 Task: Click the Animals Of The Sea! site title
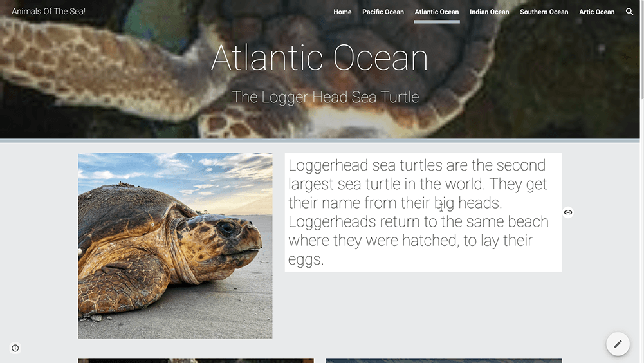point(48,12)
